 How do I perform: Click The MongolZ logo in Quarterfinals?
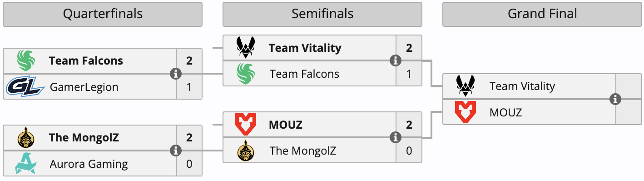click(25, 138)
